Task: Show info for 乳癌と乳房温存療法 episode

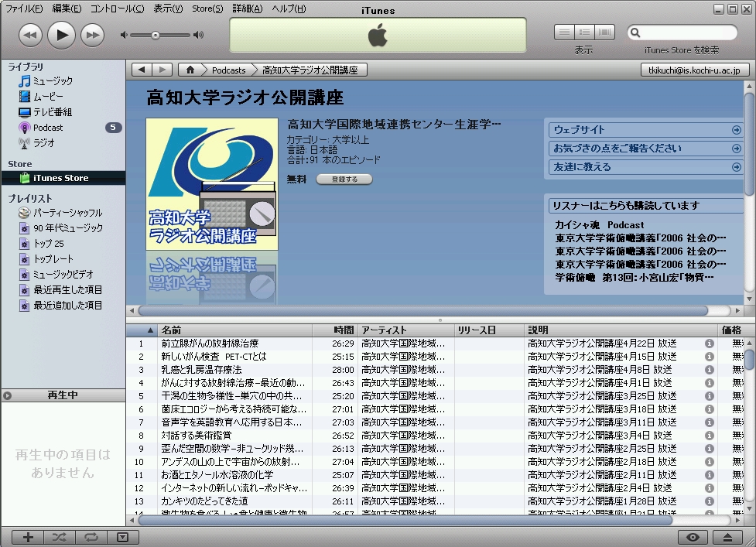Action: [x=710, y=370]
